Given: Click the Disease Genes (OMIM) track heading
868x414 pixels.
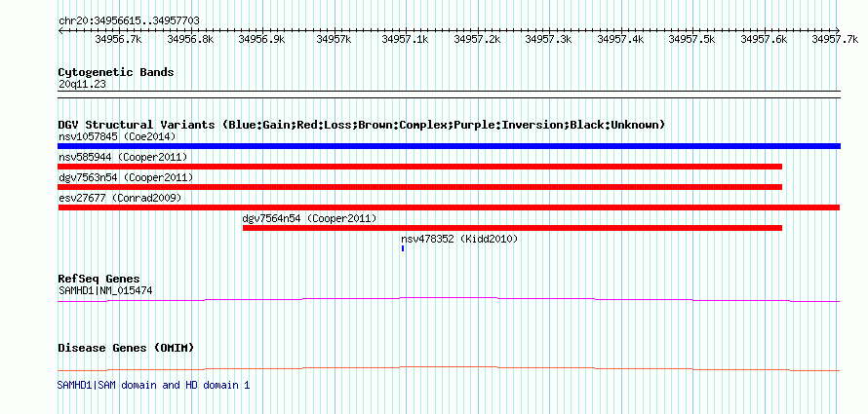Looking at the screenshot, I should (x=126, y=348).
